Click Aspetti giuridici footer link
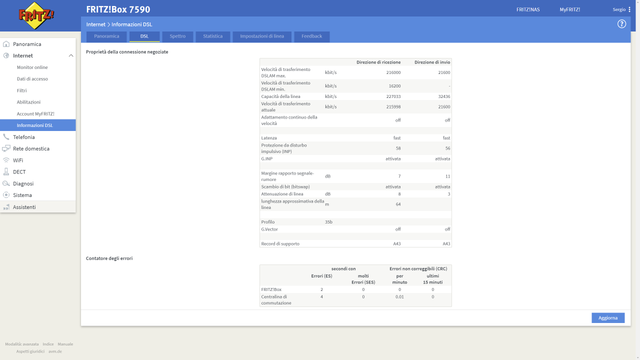The height and width of the screenshot is (360, 640). [30, 351]
